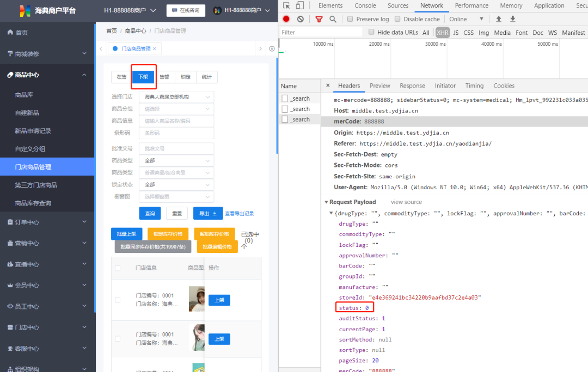Click the 直播中心 sidebar icon
Viewport: 588px width, 372px height.
coord(10,264)
